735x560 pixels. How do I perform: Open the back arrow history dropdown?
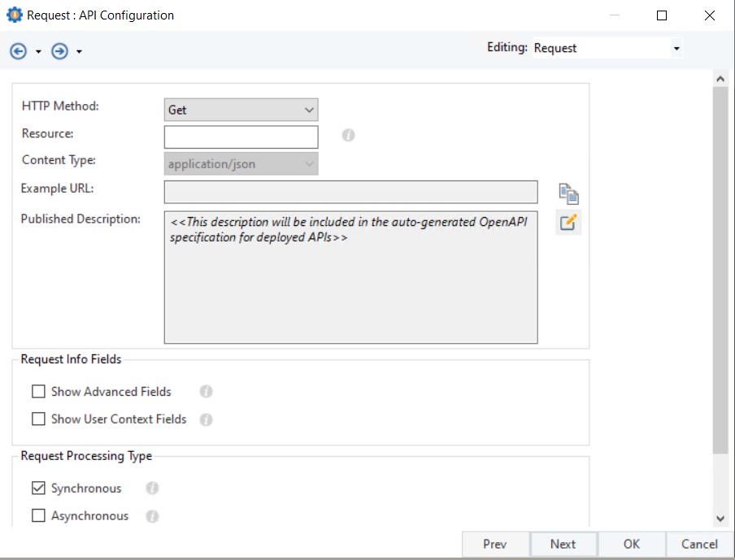pyautogui.click(x=38, y=52)
